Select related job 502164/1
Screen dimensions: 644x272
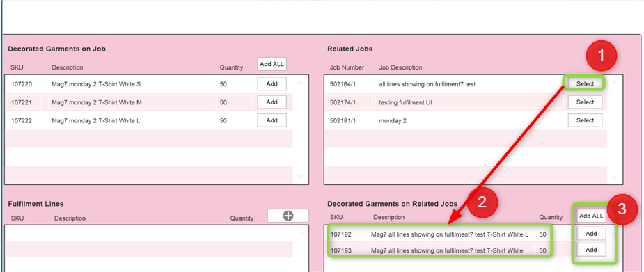click(585, 84)
